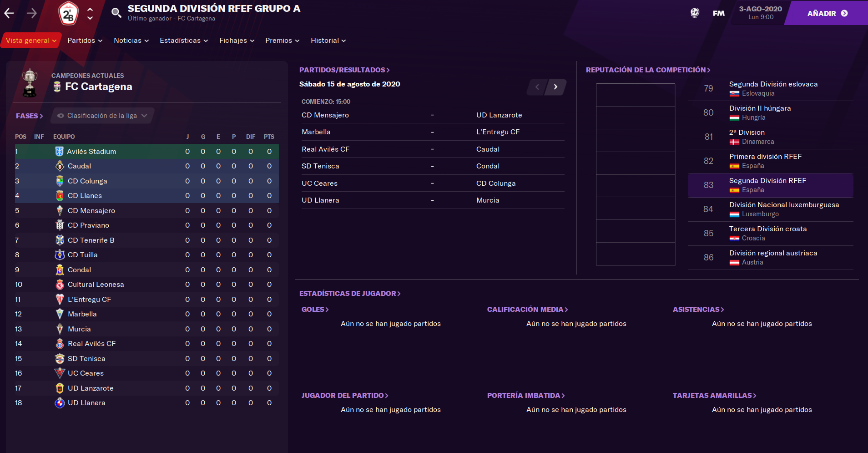Open the FASES section

click(30, 116)
